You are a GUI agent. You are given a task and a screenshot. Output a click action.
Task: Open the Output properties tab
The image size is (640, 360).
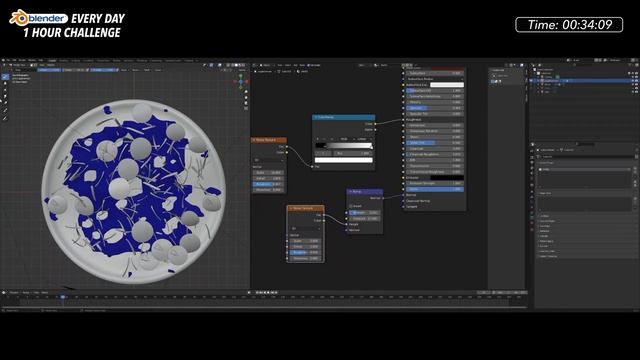(x=532, y=162)
